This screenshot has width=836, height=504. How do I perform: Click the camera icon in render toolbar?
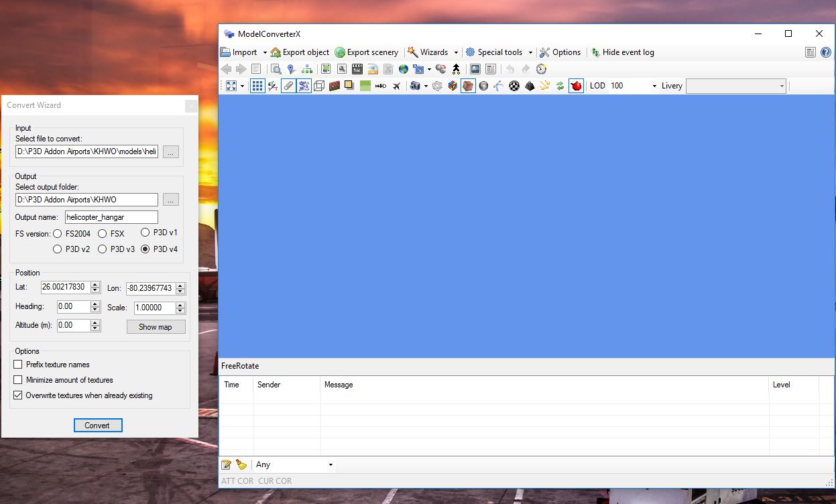(x=415, y=86)
